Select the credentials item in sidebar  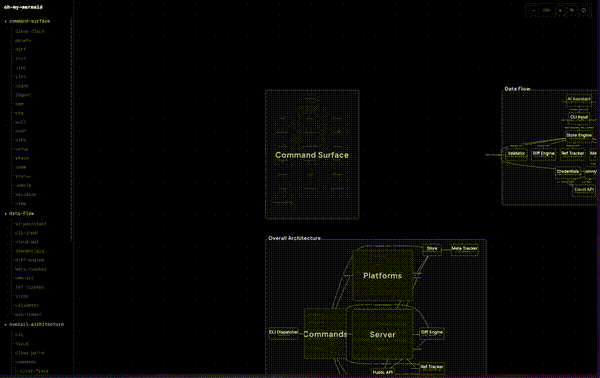tap(29, 251)
